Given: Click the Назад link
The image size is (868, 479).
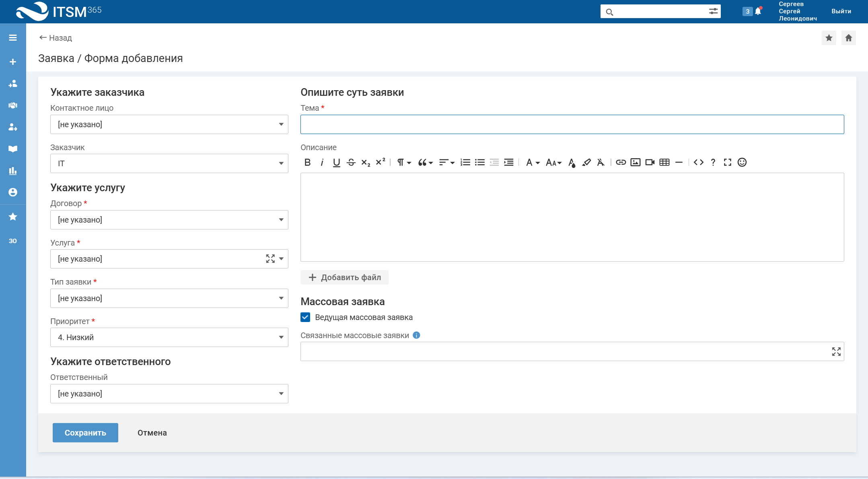Looking at the screenshot, I should (56, 38).
